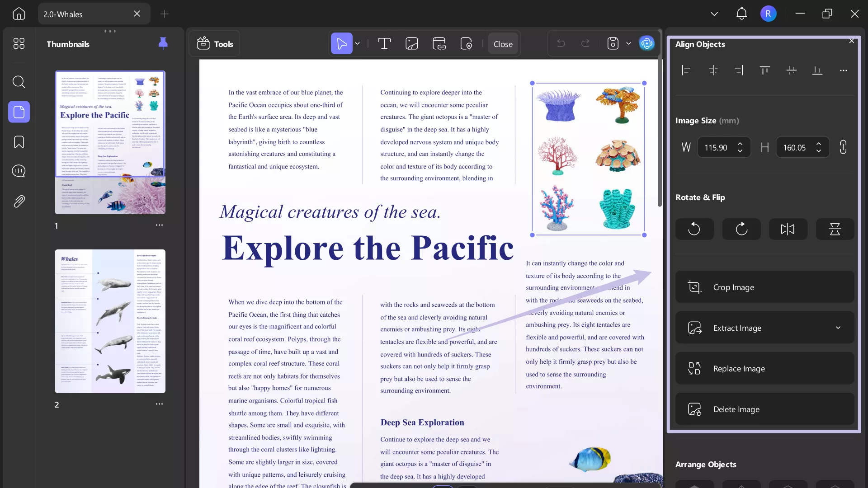The width and height of the screenshot is (868, 488).
Task: Open the save options dropdown arrow
Action: coord(628,44)
